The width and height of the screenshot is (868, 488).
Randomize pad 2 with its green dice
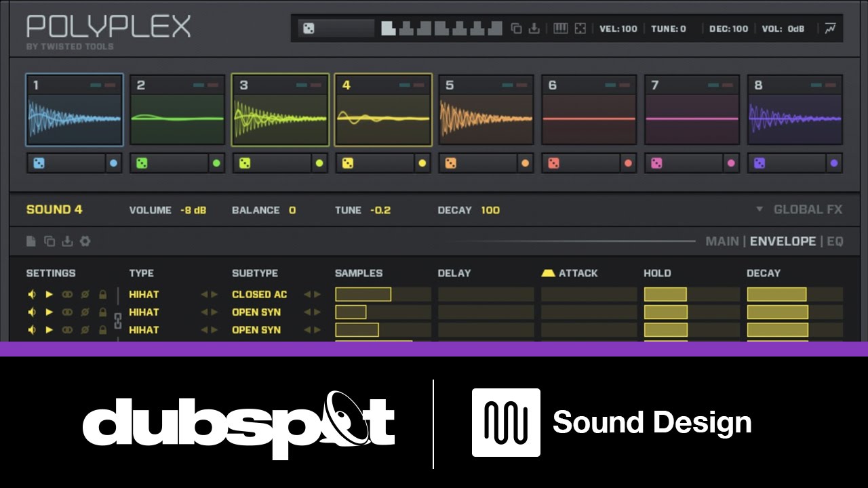click(142, 163)
